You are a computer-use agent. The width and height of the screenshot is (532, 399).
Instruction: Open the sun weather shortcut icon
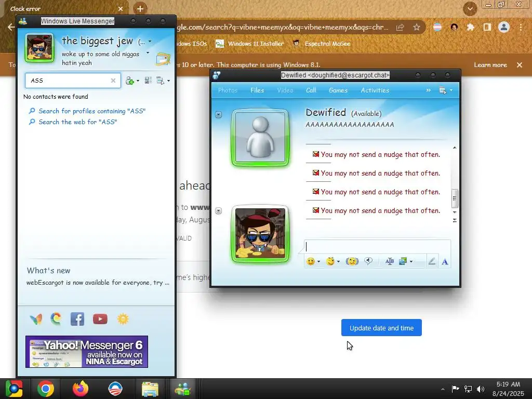click(123, 320)
